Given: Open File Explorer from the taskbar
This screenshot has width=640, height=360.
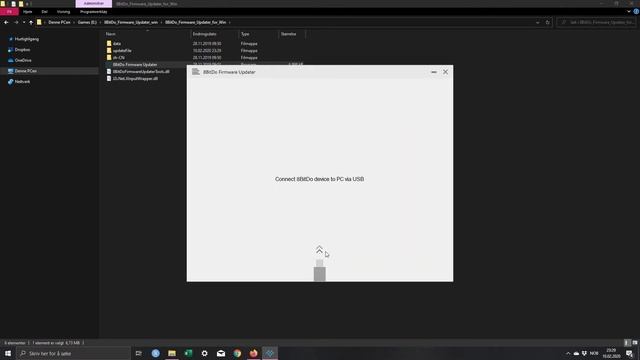Looking at the screenshot, I should point(172,353).
